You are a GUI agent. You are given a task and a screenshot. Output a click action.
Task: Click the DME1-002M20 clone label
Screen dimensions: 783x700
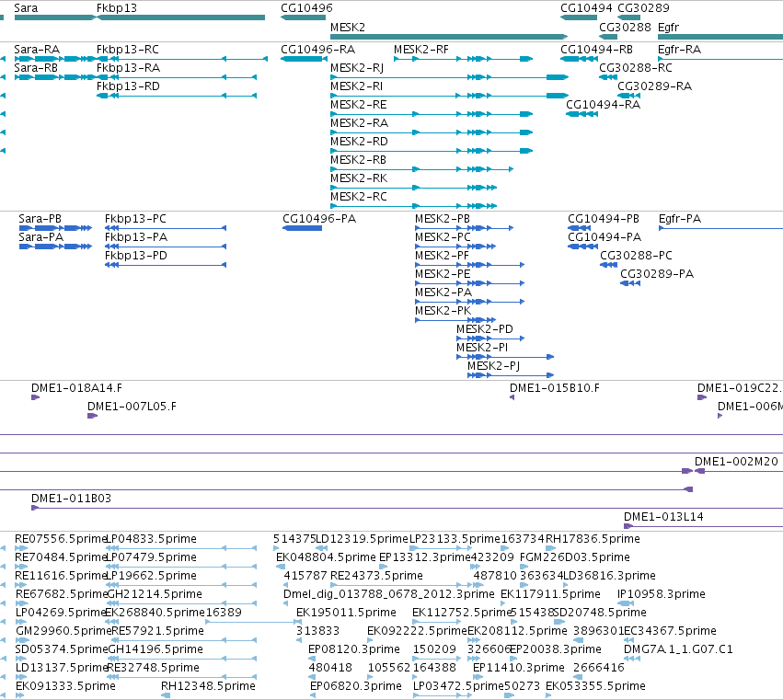click(736, 462)
